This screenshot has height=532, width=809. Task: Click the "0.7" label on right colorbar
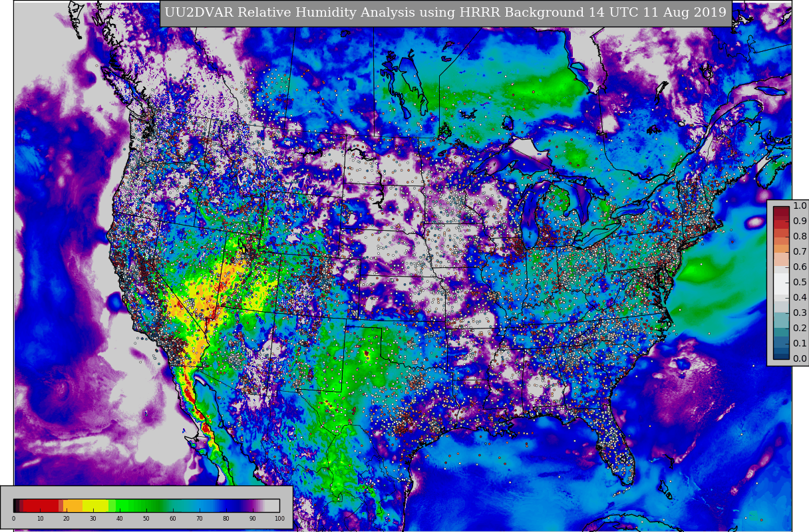[800, 252]
